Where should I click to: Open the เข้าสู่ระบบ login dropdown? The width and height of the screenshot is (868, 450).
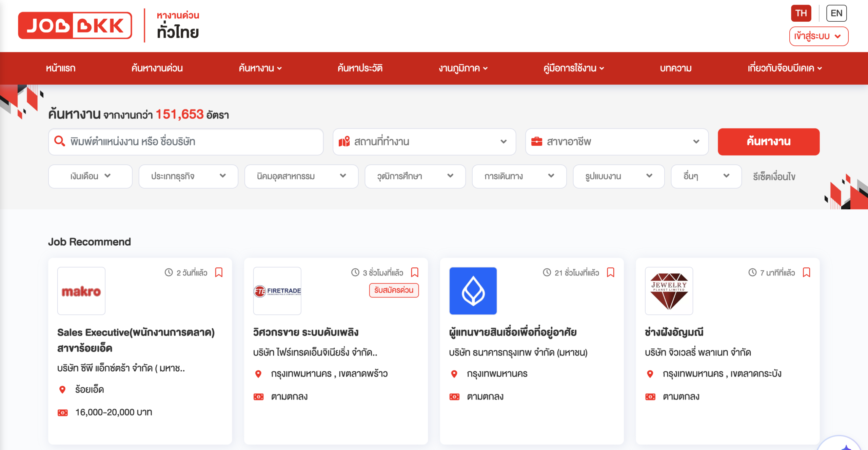[x=818, y=36]
